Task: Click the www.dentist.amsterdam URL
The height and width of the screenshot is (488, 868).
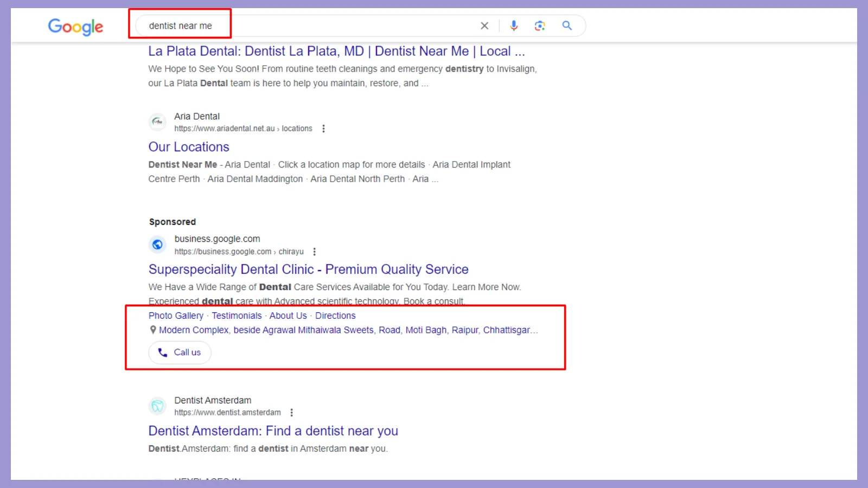Action: click(227, 413)
